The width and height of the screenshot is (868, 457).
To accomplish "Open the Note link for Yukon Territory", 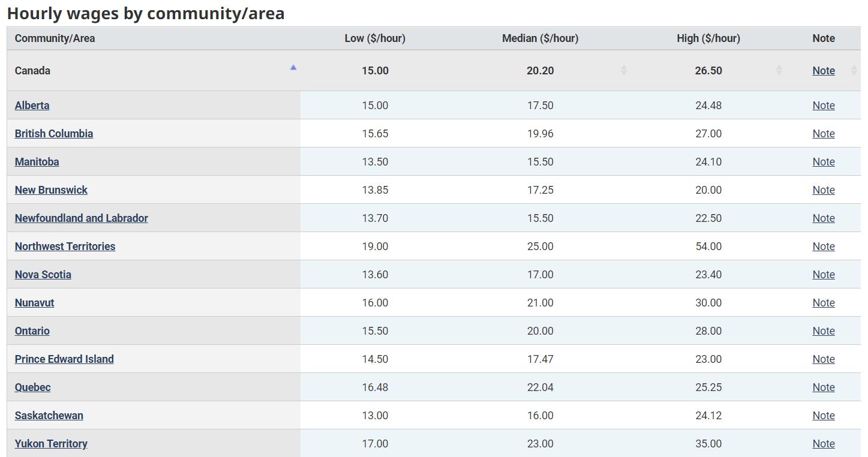I will point(824,443).
